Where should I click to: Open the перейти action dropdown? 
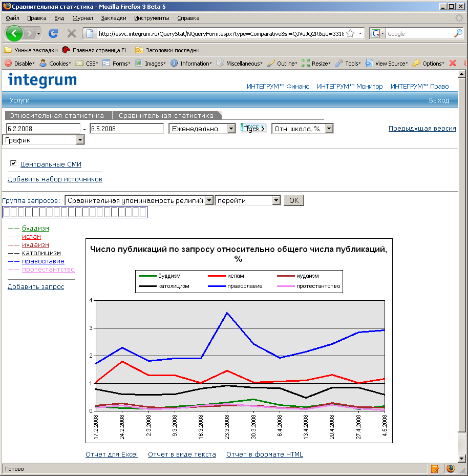(247, 200)
